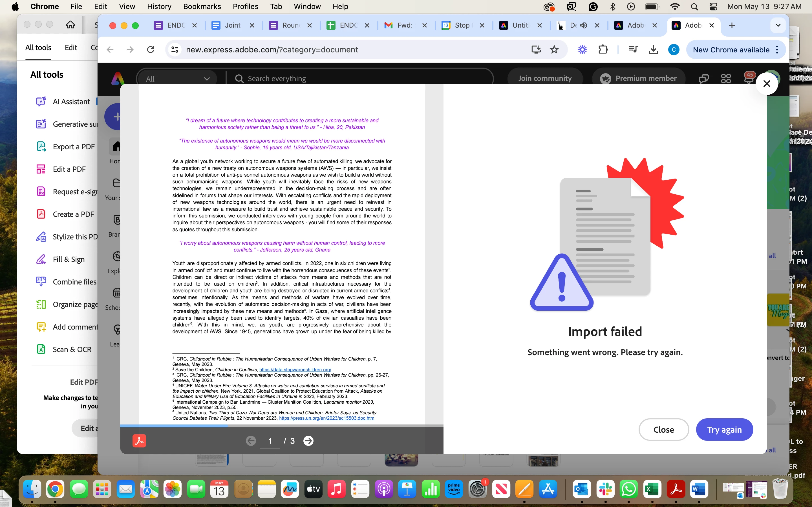Open Export a PDF tool
812x507 pixels.
74,146
